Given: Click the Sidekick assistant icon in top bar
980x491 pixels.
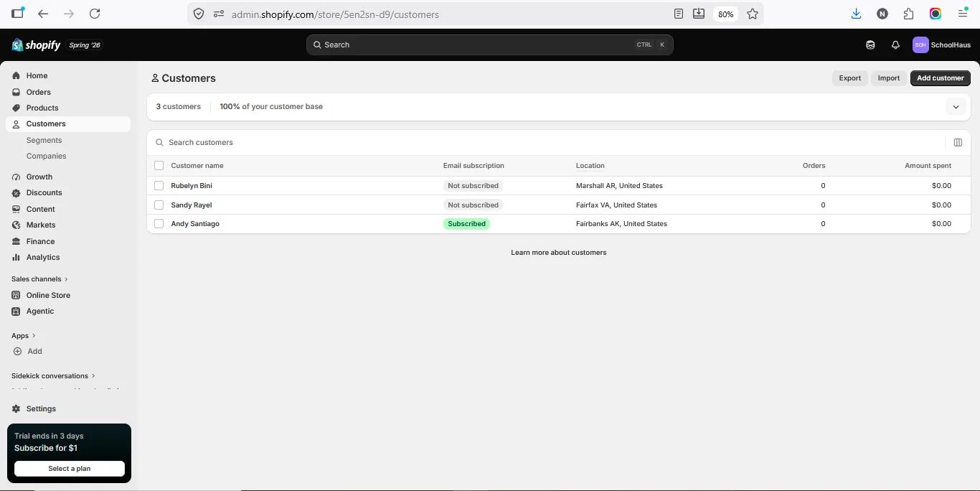Looking at the screenshot, I should 870,45.
